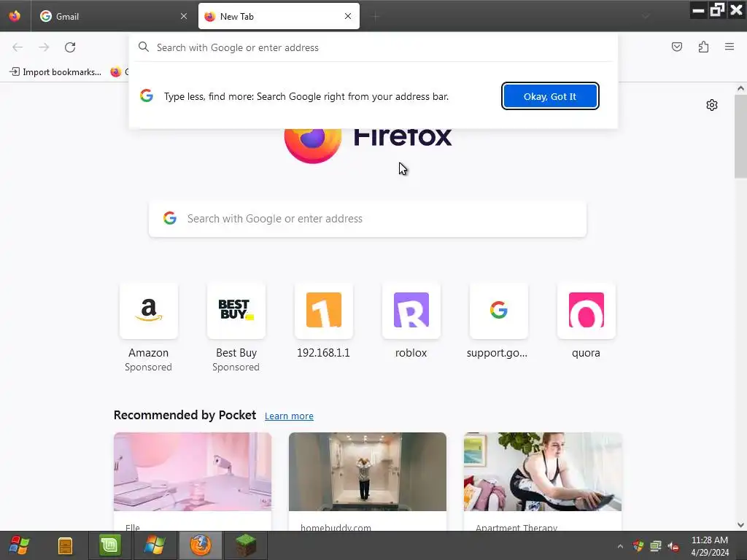Click the network tray icon
This screenshot has height=560, width=747.
[656, 545]
